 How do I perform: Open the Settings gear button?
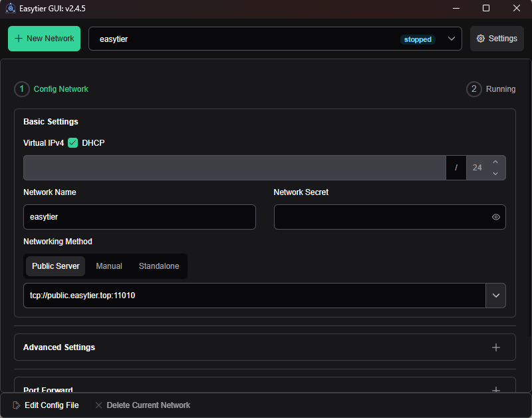click(497, 39)
